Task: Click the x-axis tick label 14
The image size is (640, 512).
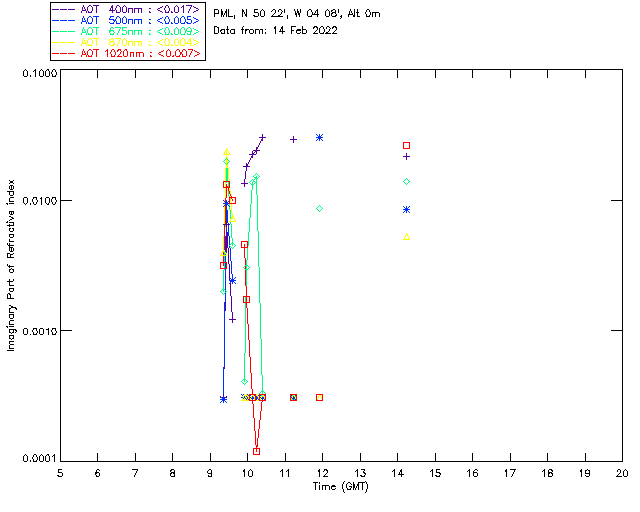Action: (x=398, y=473)
